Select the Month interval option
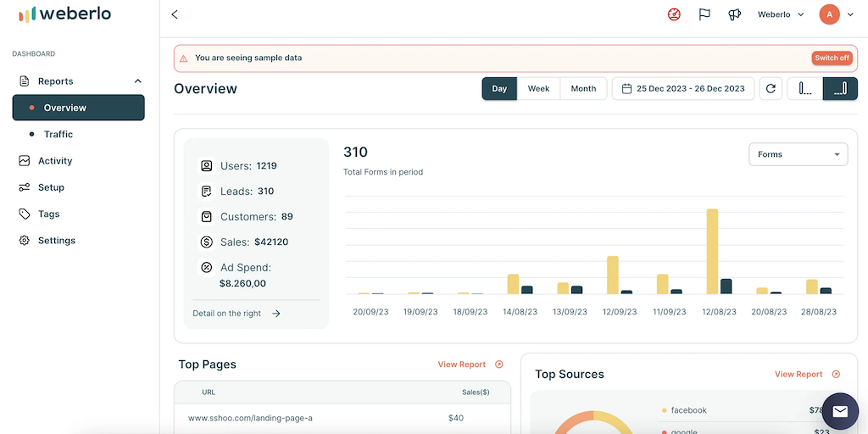868x434 pixels. 583,89
